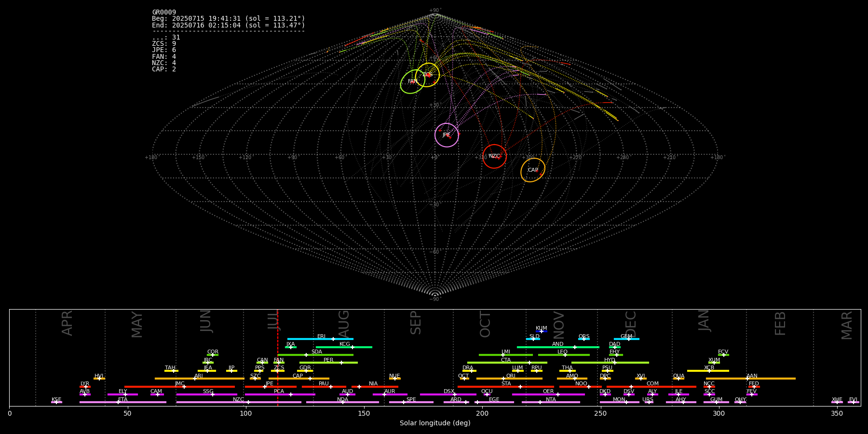Click the 'Solar longitude (deg)' axis label
Viewport: 868px width, 434px height.
[435, 423]
